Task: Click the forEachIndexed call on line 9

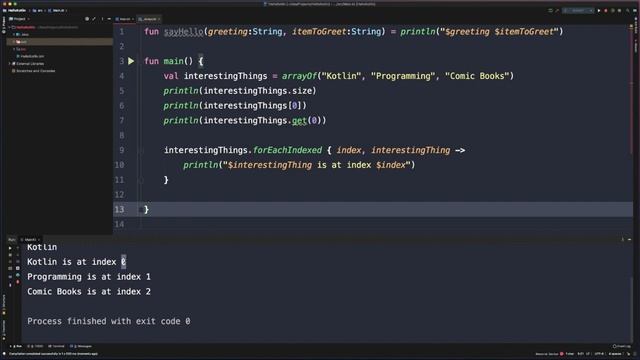Action: tap(287, 150)
